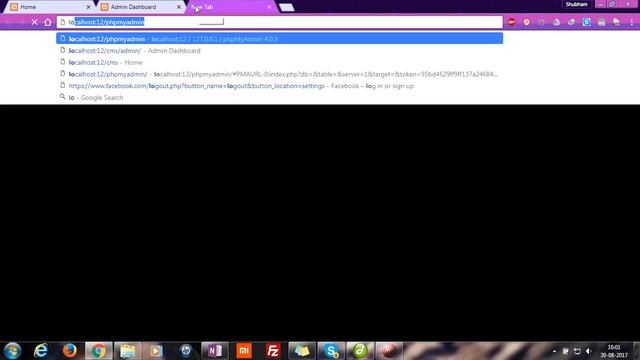640x360 pixels.
Task: Click the blue square extension icon
Action: coord(587,22)
